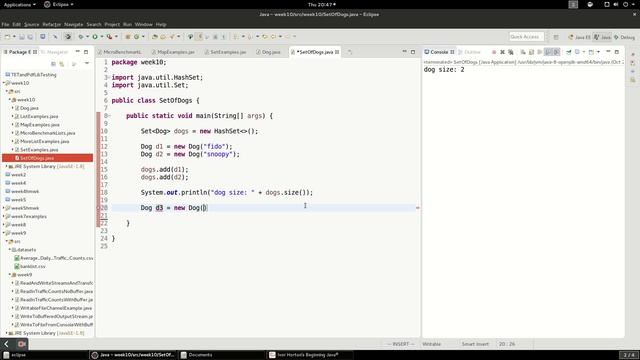
Task: Click the Debug launch toolbar icon
Action: 81,37
